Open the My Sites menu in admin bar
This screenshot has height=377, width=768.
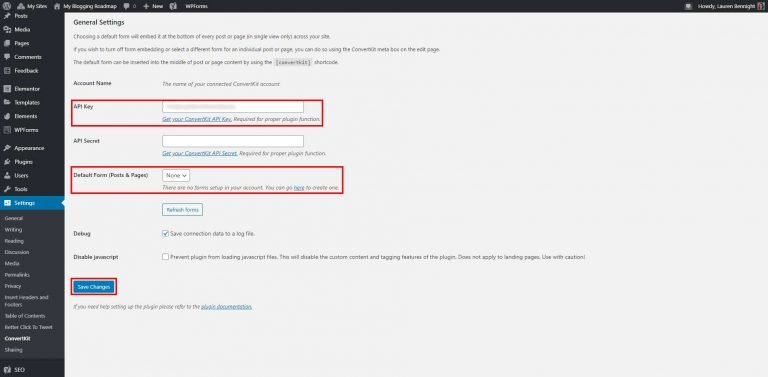coord(32,6)
